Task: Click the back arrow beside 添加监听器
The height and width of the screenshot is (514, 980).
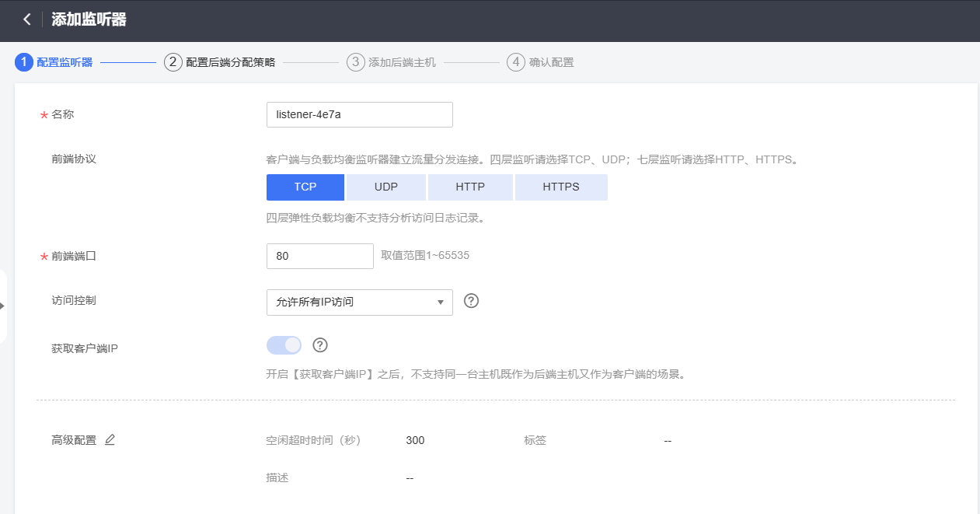Action: (27, 19)
